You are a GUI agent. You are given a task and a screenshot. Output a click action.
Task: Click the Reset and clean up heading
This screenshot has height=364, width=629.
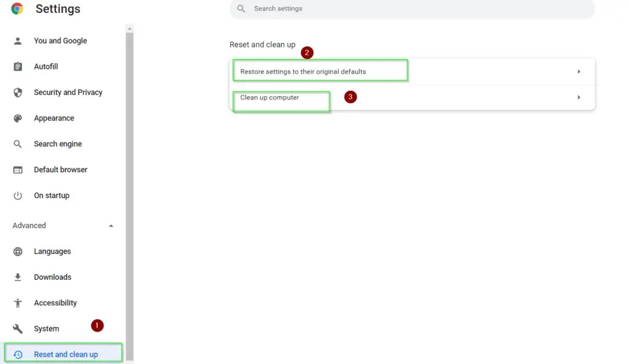click(262, 44)
